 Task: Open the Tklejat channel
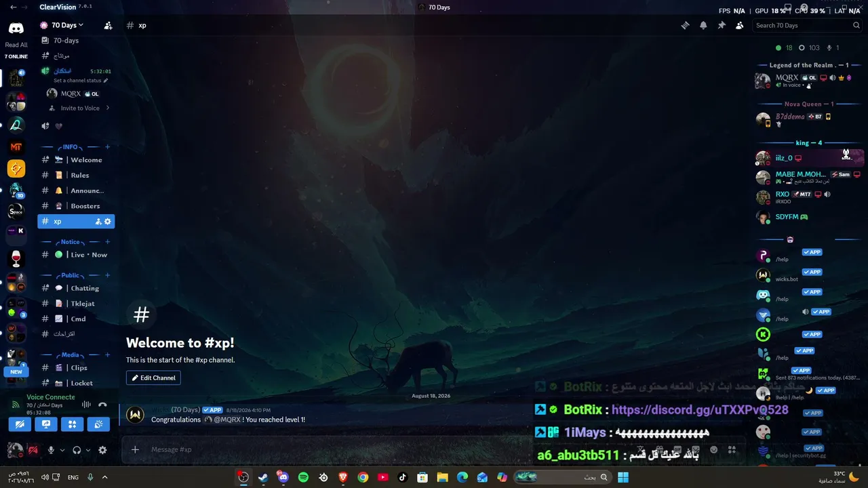76,304
